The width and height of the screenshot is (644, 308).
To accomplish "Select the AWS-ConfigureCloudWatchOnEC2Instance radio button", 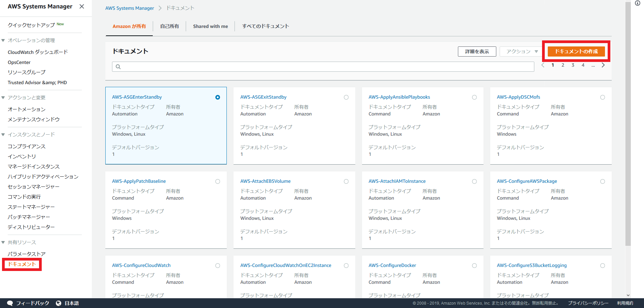I will (346, 266).
